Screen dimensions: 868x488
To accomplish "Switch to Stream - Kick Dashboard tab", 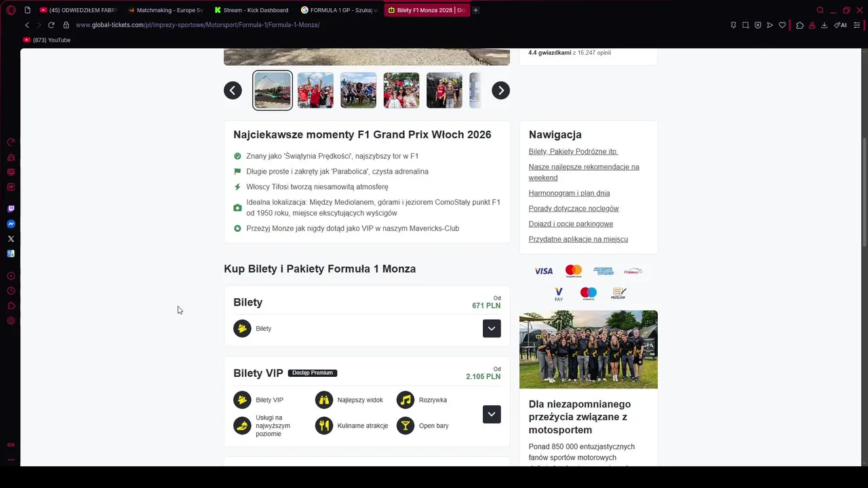I will tap(252, 10).
